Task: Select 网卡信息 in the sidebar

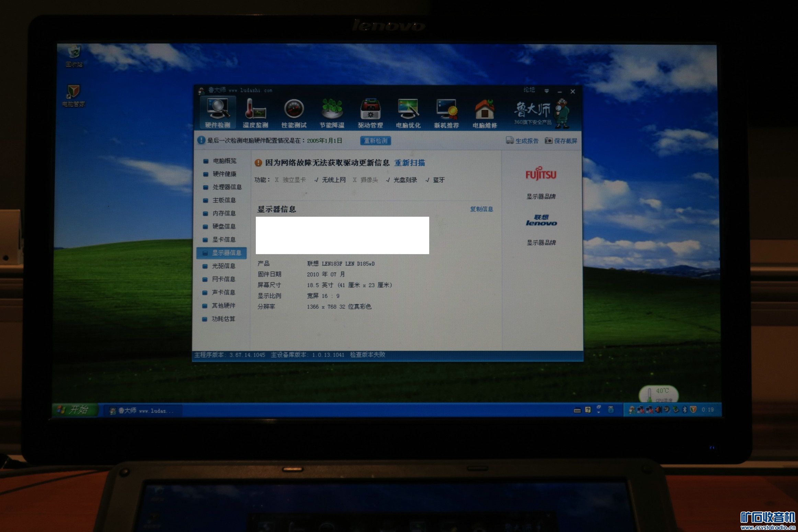Action: point(219,279)
